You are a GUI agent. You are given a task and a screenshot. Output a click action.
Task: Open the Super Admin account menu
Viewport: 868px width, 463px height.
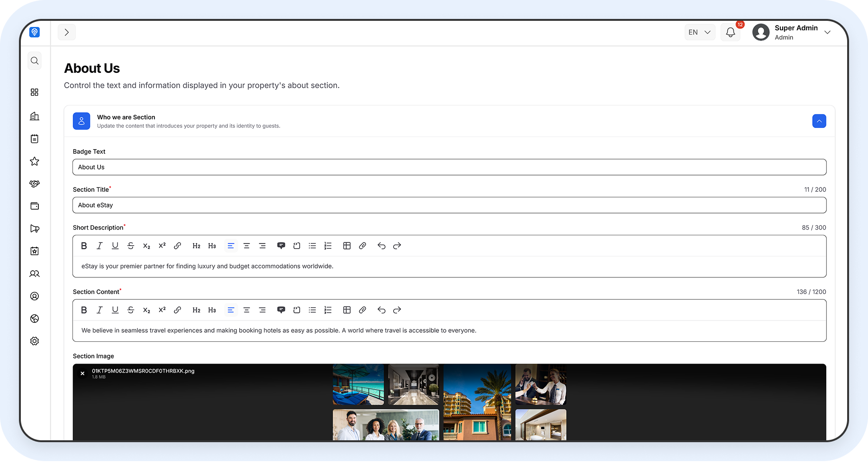792,32
